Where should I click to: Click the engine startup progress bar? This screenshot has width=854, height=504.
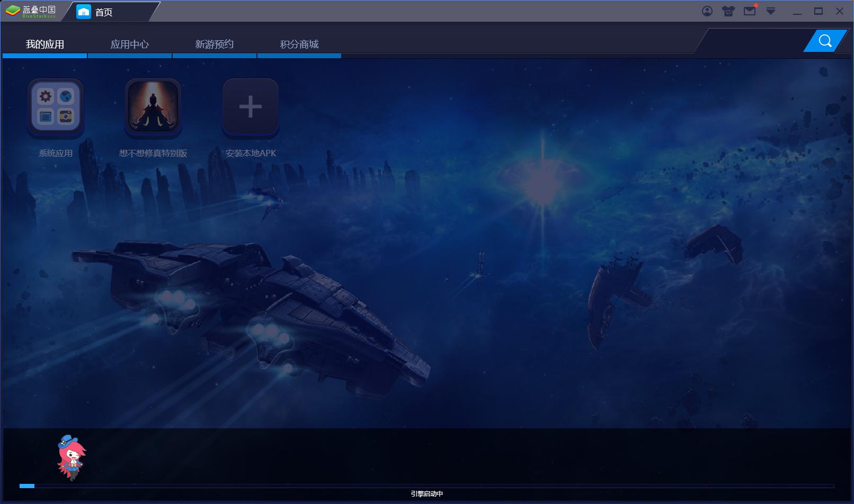[426, 485]
